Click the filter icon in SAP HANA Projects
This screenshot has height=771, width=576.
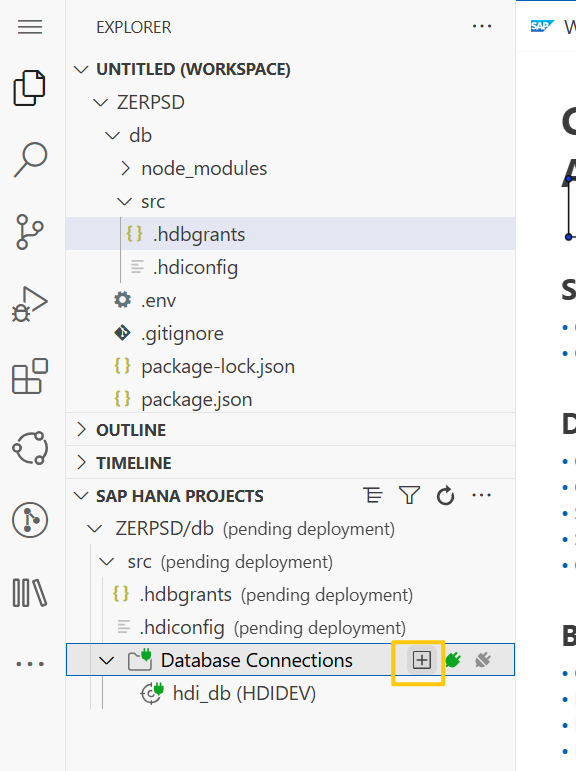click(409, 495)
